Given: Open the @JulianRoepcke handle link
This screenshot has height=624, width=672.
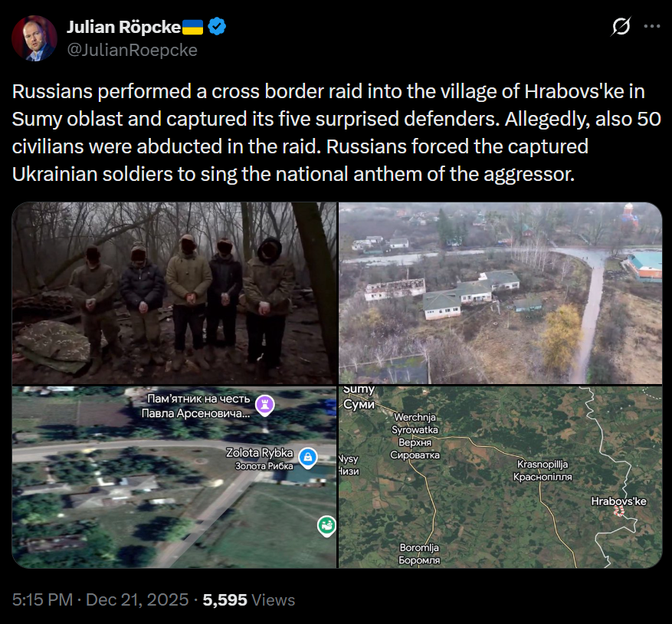Looking at the screenshot, I should 132,50.
